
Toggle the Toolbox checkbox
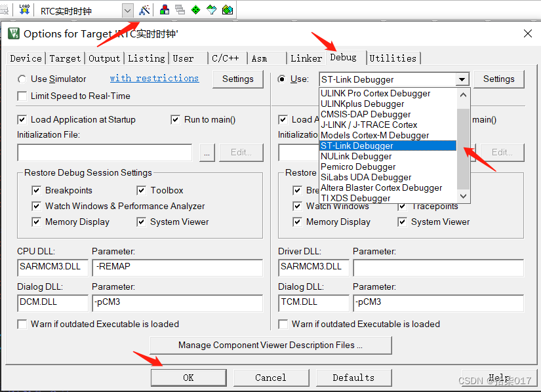coord(141,190)
